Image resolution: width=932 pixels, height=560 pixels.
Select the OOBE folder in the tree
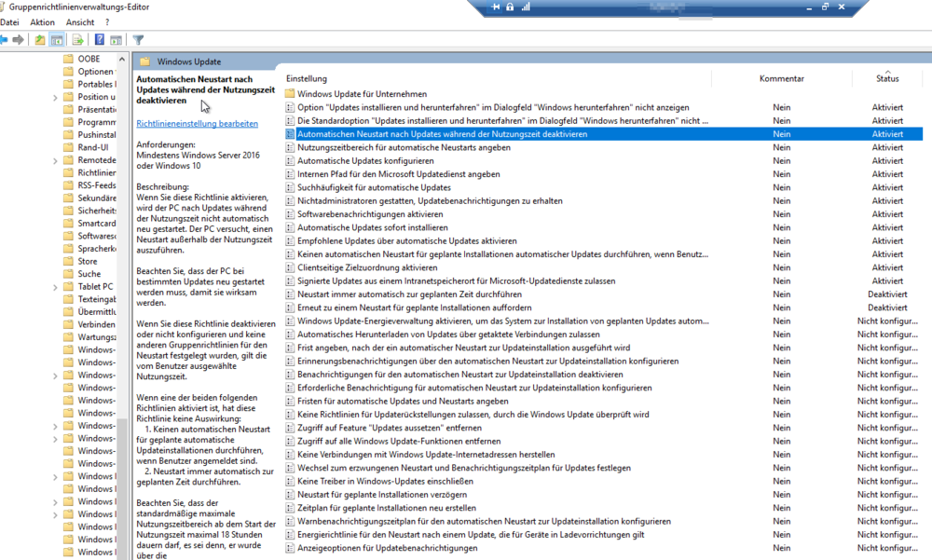click(x=89, y=59)
